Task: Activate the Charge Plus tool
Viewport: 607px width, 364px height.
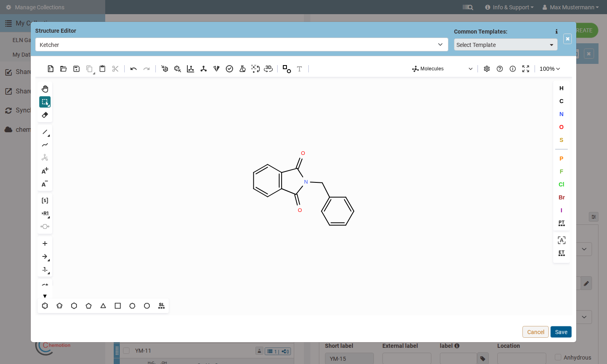Action: pos(45,171)
